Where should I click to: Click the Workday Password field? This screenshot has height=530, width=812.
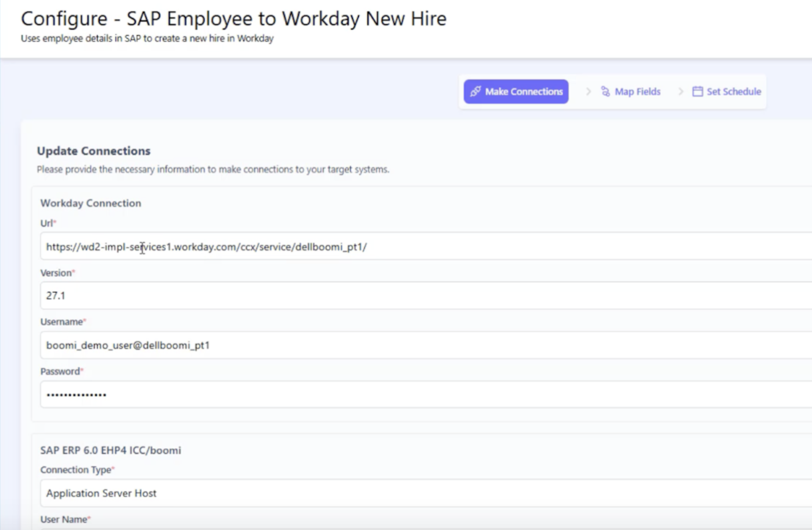(x=426, y=395)
